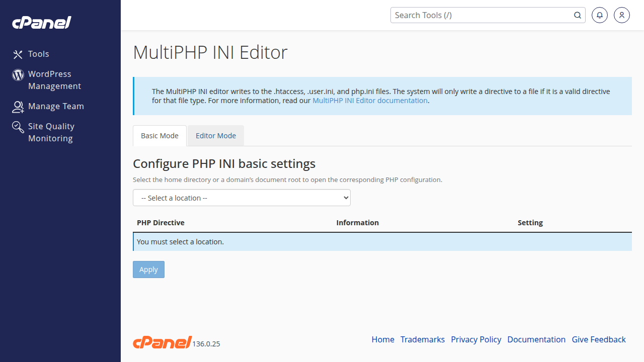Open the Select a location dropdown

242,198
